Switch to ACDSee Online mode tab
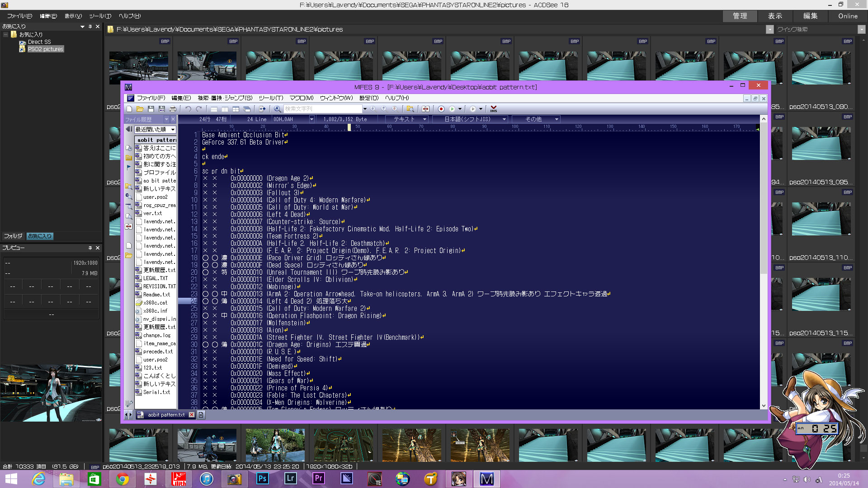Image resolution: width=868 pixels, height=488 pixels. click(x=848, y=16)
